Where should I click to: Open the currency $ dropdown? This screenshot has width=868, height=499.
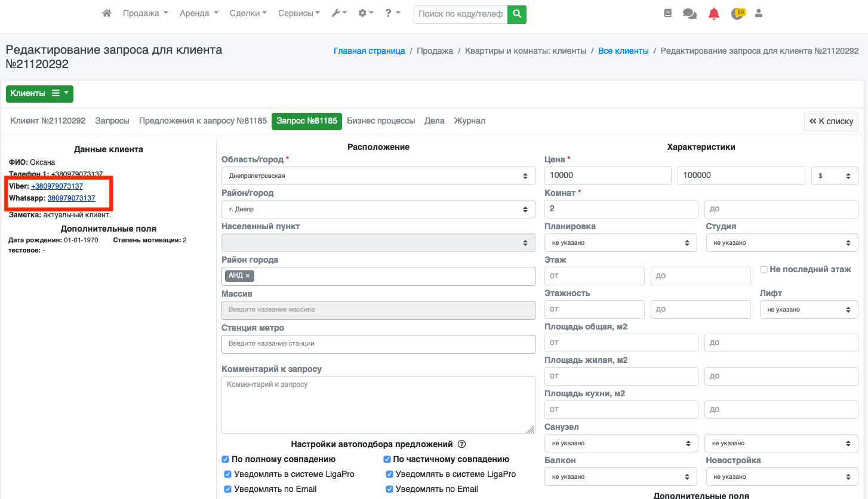(x=834, y=176)
